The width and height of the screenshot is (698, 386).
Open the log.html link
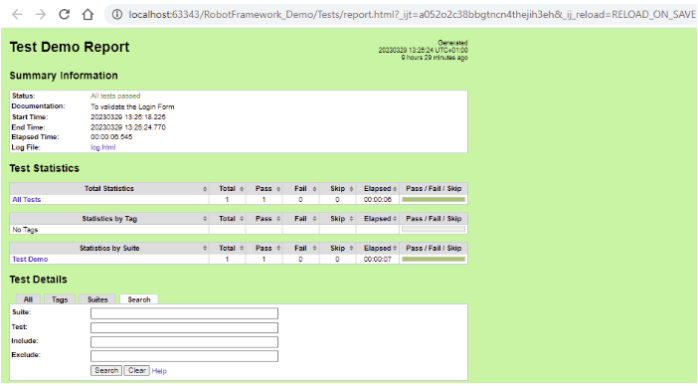103,147
